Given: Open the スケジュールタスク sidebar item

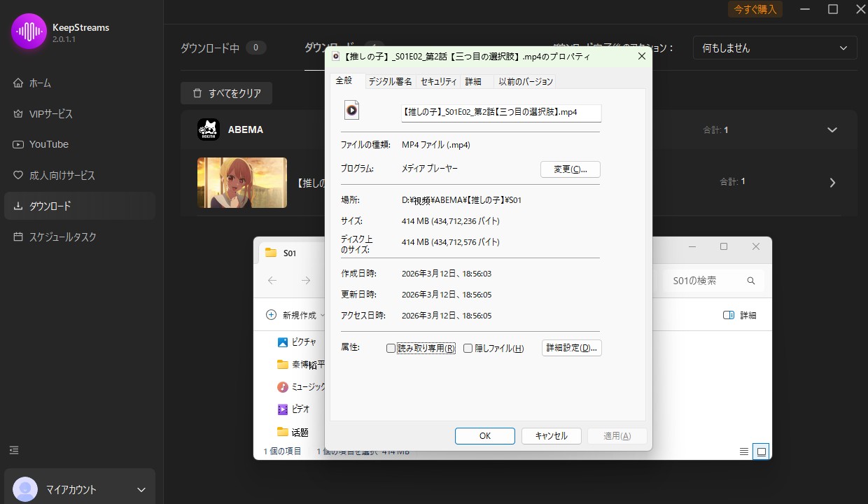Looking at the screenshot, I should click(63, 237).
